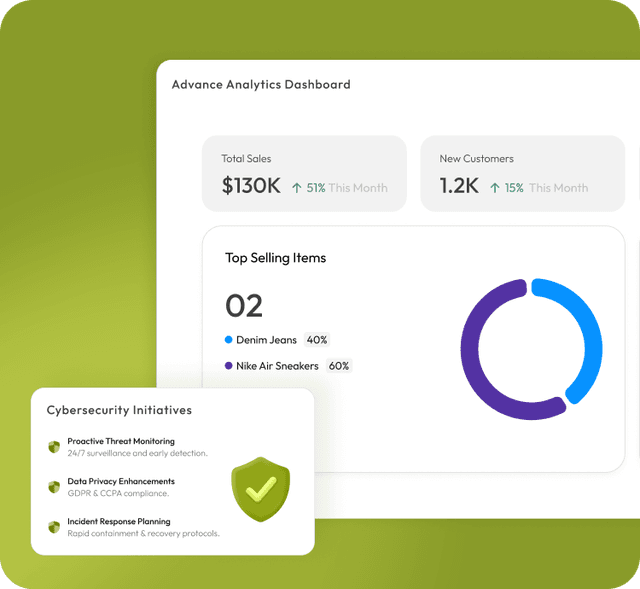Click the large green checkmark shield
This screenshot has width=640, height=589.
260,489
